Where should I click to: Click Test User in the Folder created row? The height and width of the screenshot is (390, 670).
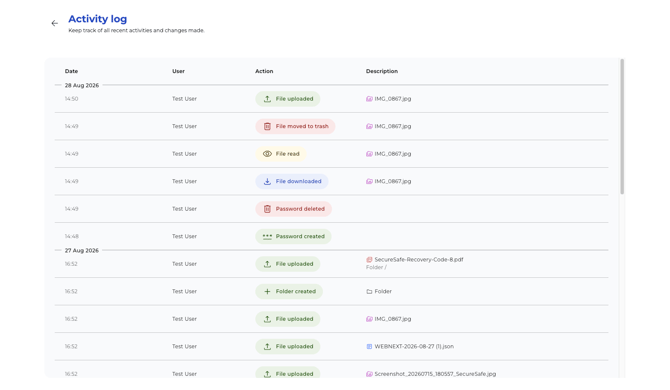[x=184, y=291]
